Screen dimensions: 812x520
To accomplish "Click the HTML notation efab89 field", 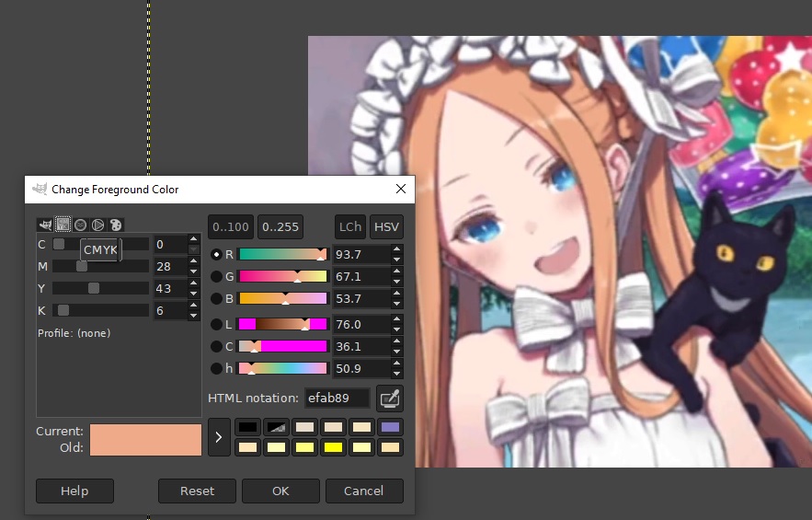I will [x=337, y=399].
